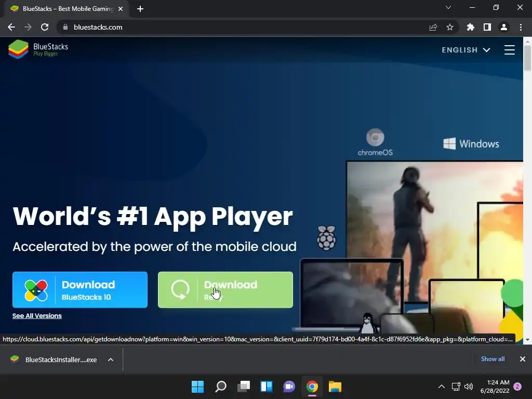Screen dimensions: 532x399
Task: Open Chrome's three-dot menu
Action: click(521, 27)
